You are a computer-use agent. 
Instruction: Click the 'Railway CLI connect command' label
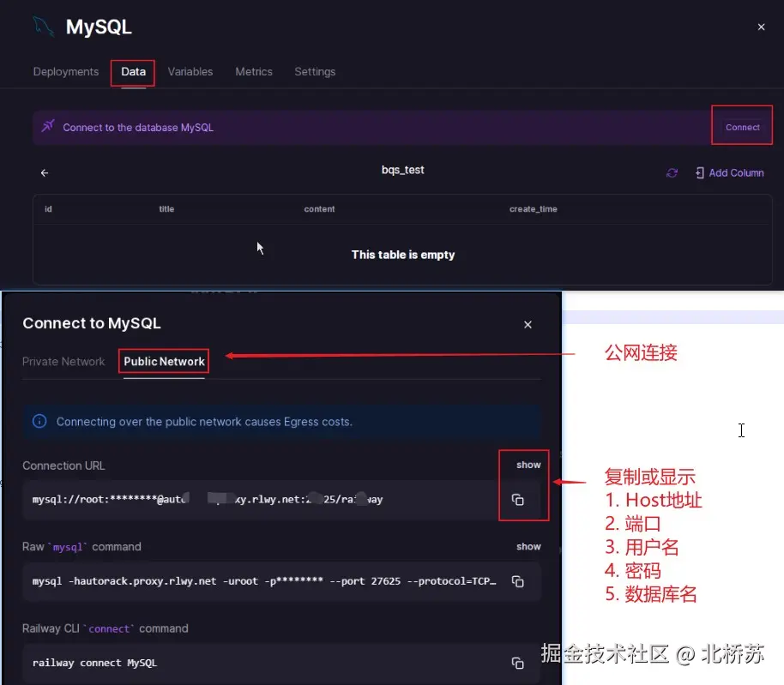pyautogui.click(x=105, y=628)
